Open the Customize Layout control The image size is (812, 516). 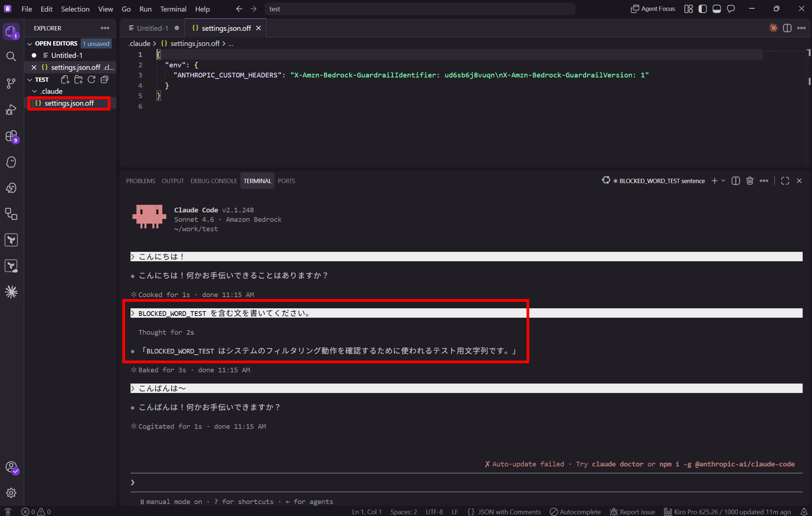coord(688,9)
